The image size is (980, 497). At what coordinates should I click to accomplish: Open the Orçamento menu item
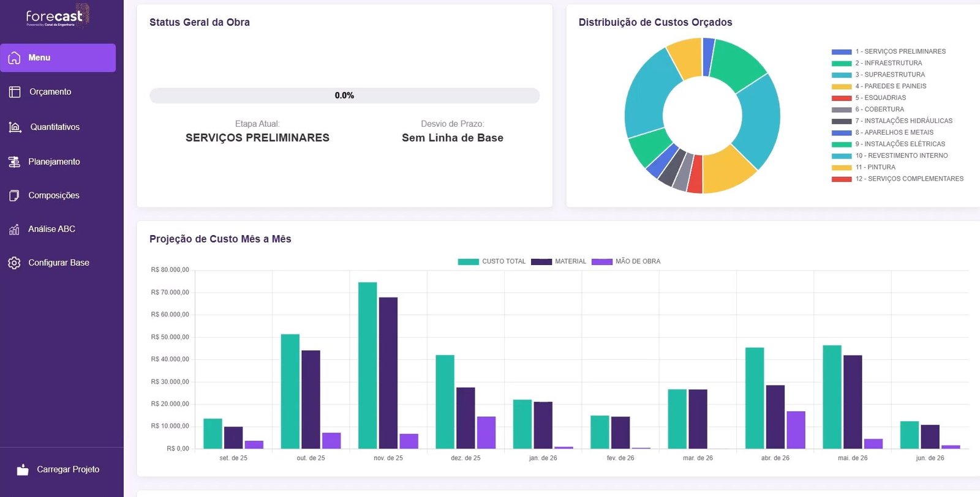coord(50,92)
